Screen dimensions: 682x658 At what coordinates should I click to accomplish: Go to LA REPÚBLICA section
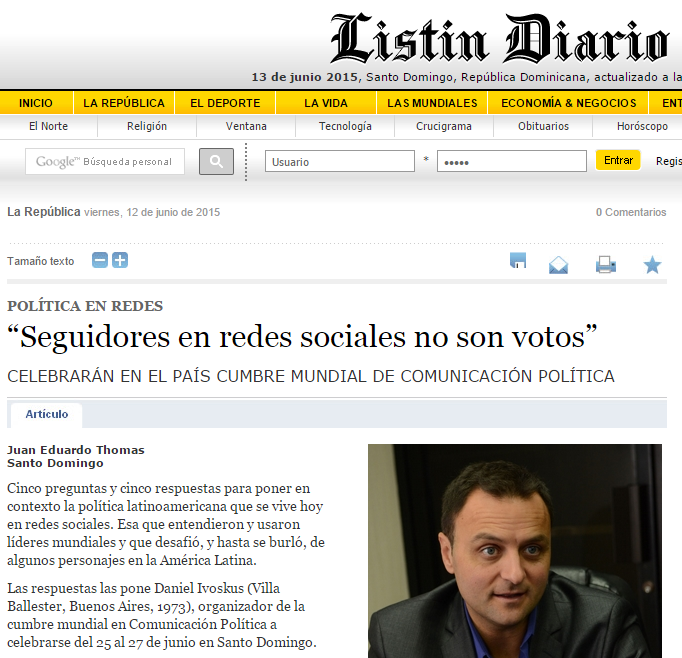(x=124, y=103)
